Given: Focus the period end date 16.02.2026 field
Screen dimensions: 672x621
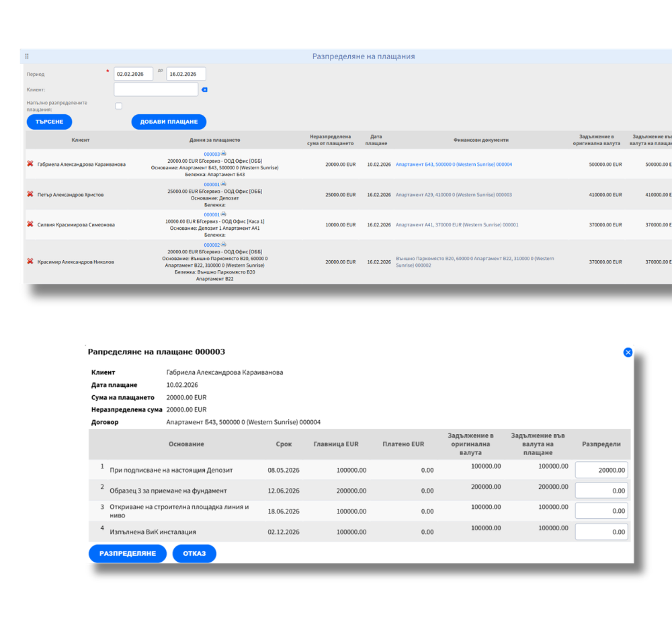Looking at the screenshot, I should 186,74.
